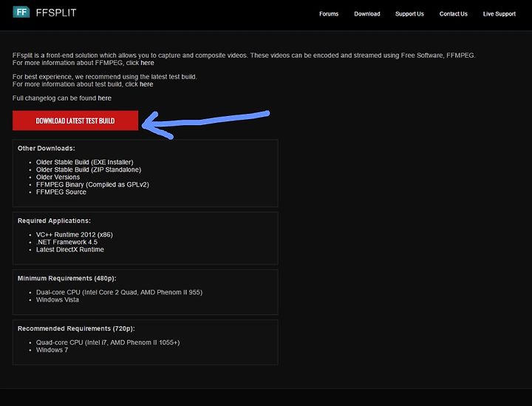Click the 'Dual-core CPU (Intel Core 2 Quad...' line
The image size is (532, 406).
(x=119, y=292)
